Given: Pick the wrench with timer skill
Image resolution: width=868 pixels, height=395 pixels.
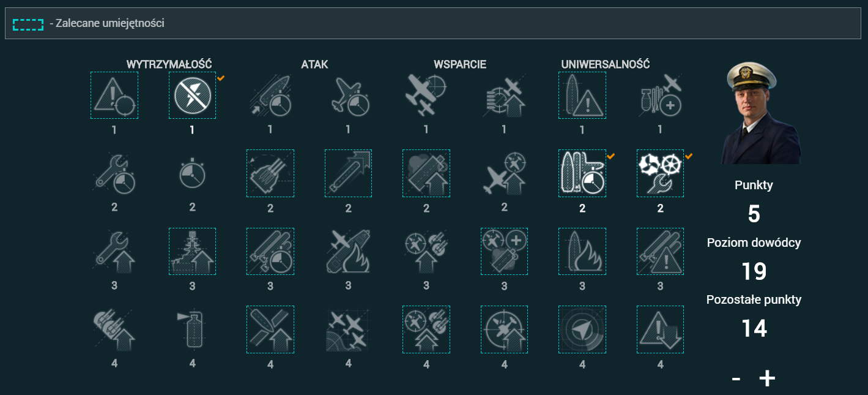Looking at the screenshot, I should pos(114,173).
